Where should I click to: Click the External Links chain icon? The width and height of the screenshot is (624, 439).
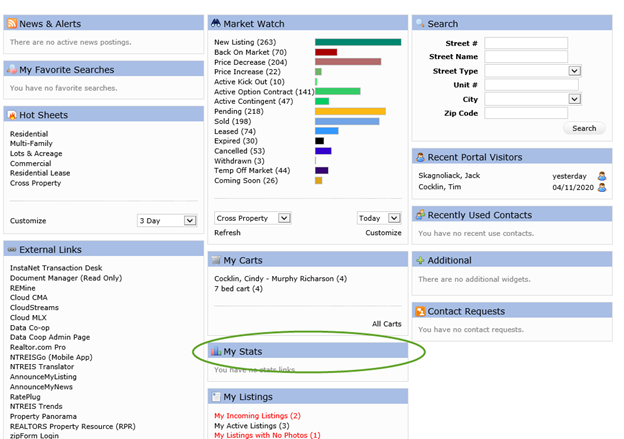(x=11, y=249)
